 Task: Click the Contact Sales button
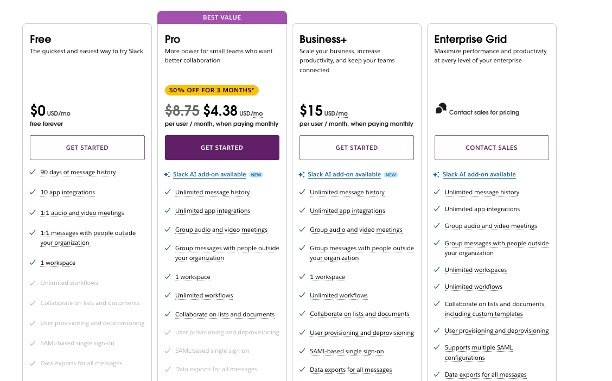click(491, 148)
